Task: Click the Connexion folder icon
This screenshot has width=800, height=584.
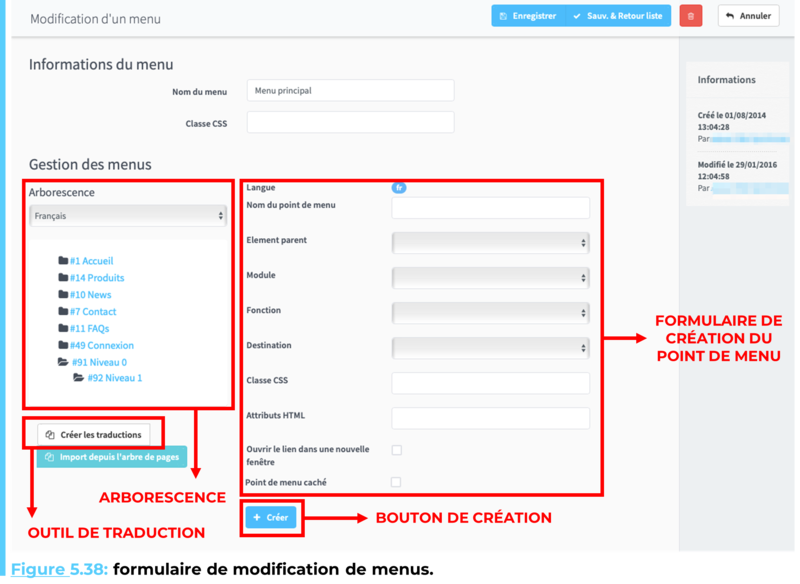Action: coord(63,345)
